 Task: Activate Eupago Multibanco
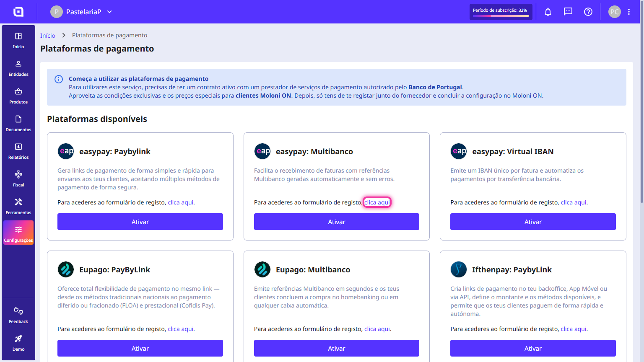pos(337,348)
